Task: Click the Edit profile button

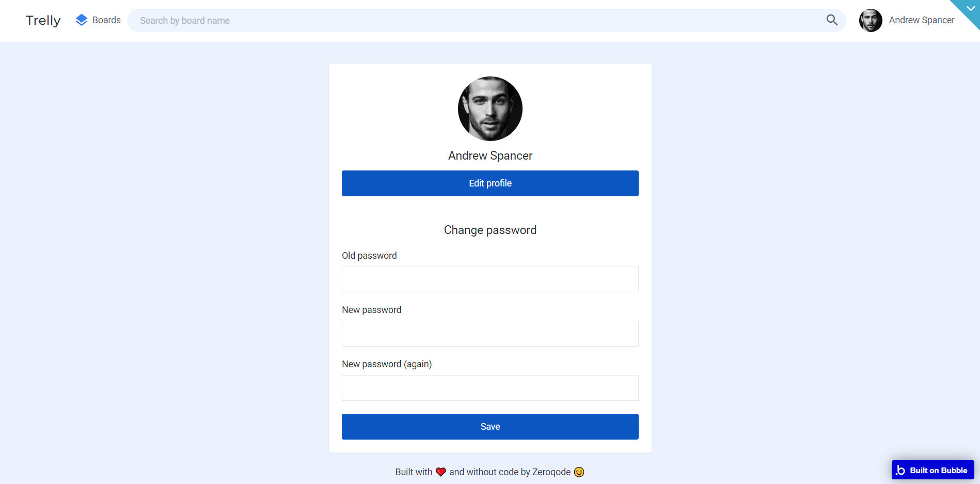Action: tap(490, 183)
